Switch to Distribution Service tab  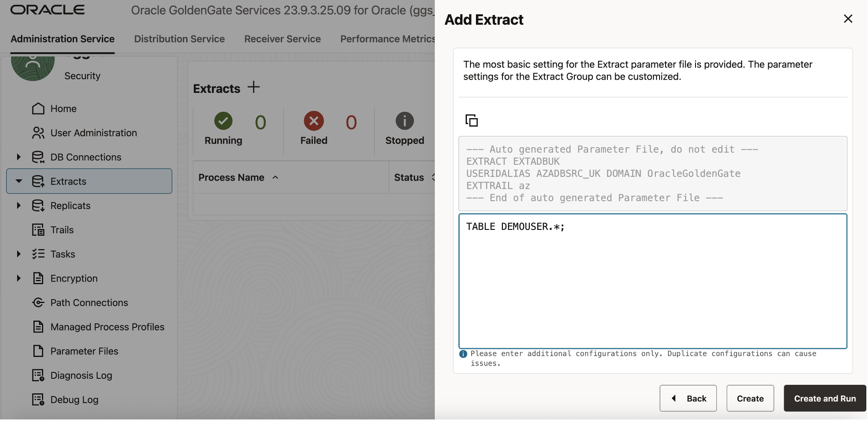pyautogui.click(x=179, y=39)
